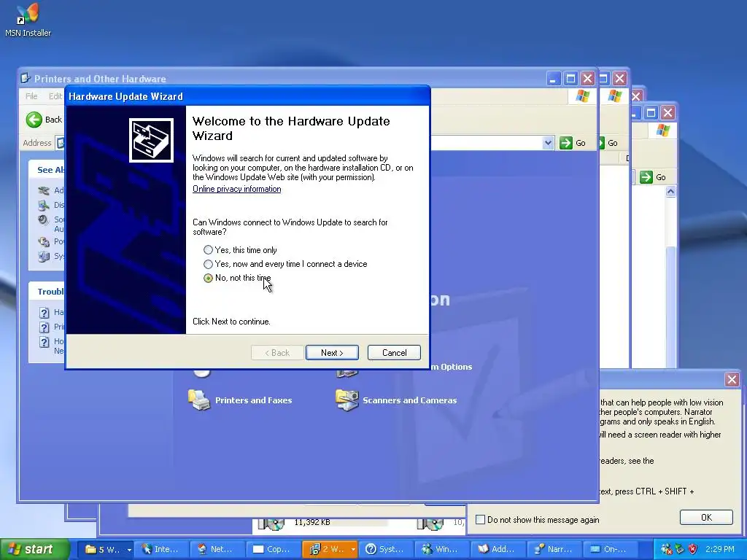Switch to the Add Hardware taskbar button
747x560 pixels.
tap(498, 550)
